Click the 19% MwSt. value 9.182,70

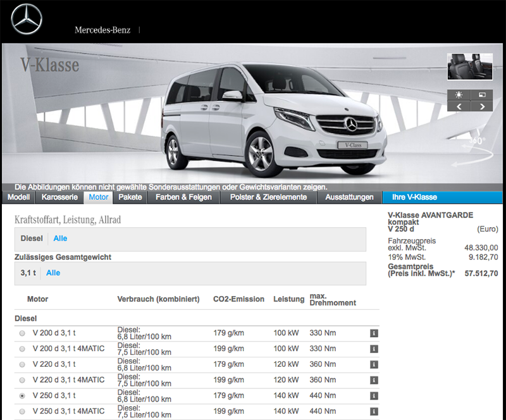coord(483,257)
